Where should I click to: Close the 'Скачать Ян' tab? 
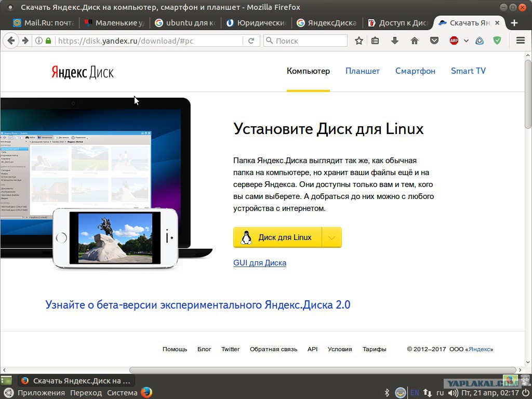497,23
